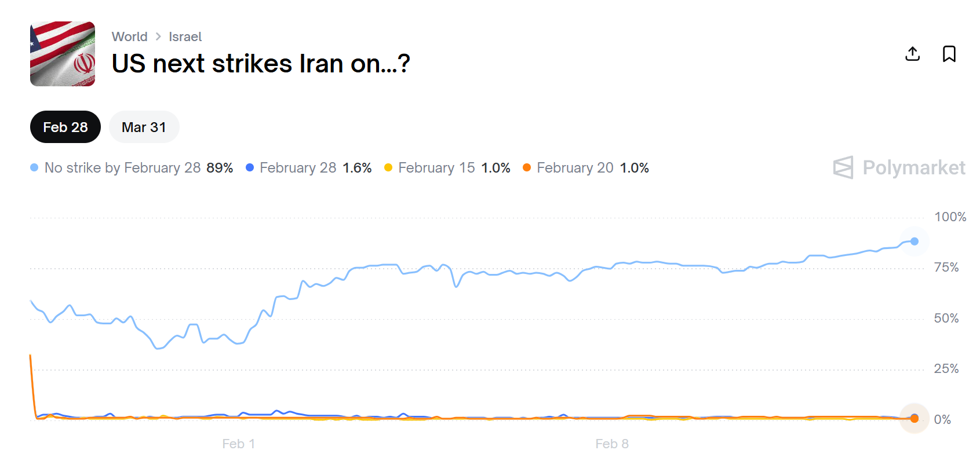Bookmark this market with the bookmark icon
The image size is (980, 461).
tap(949, 54)
